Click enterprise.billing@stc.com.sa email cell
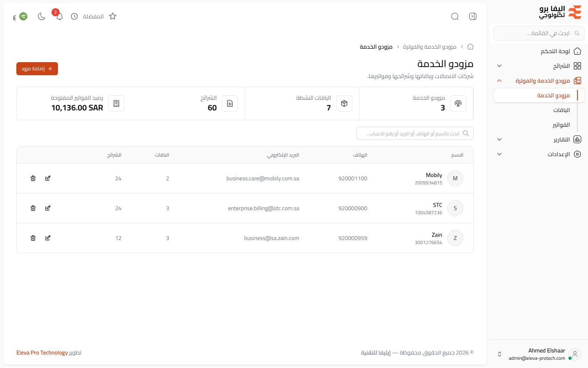Screen dimensions: 588x368 (x=263, y=208)
